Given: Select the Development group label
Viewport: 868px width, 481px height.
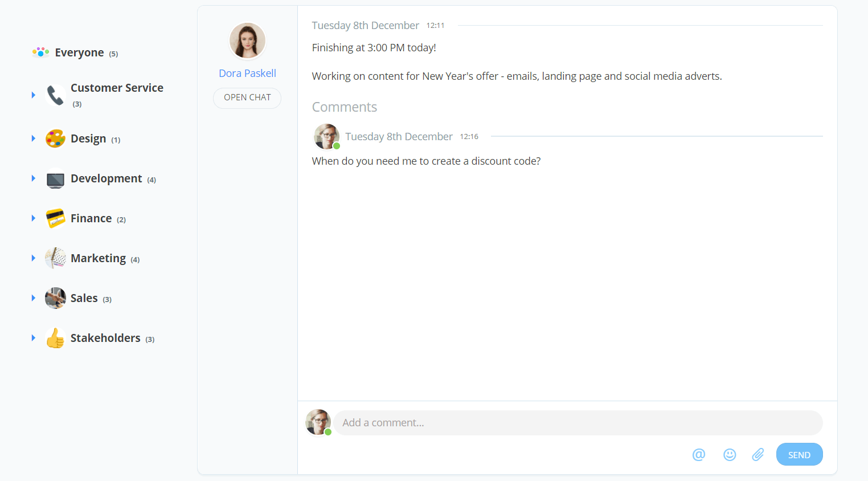Looking at the screenshot, I should pyautogui.click(x=106, y=178).
